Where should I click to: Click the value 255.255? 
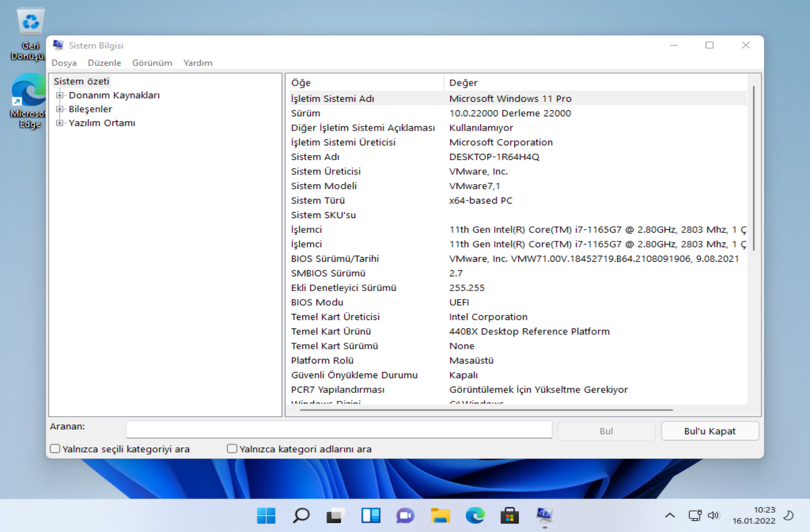click(x=467, y=288)
